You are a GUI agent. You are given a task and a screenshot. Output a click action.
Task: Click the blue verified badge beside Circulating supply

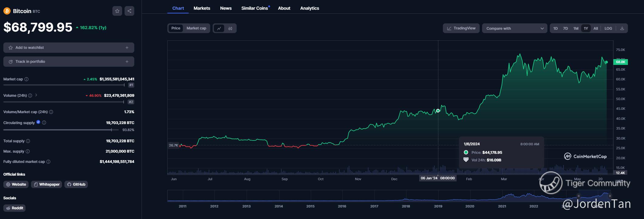pos(38,122)
